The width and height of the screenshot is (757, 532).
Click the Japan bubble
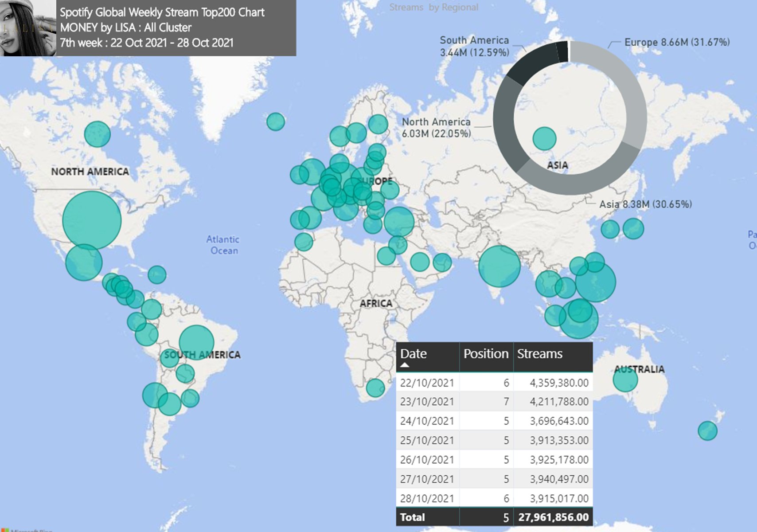(x=633, y=229)
